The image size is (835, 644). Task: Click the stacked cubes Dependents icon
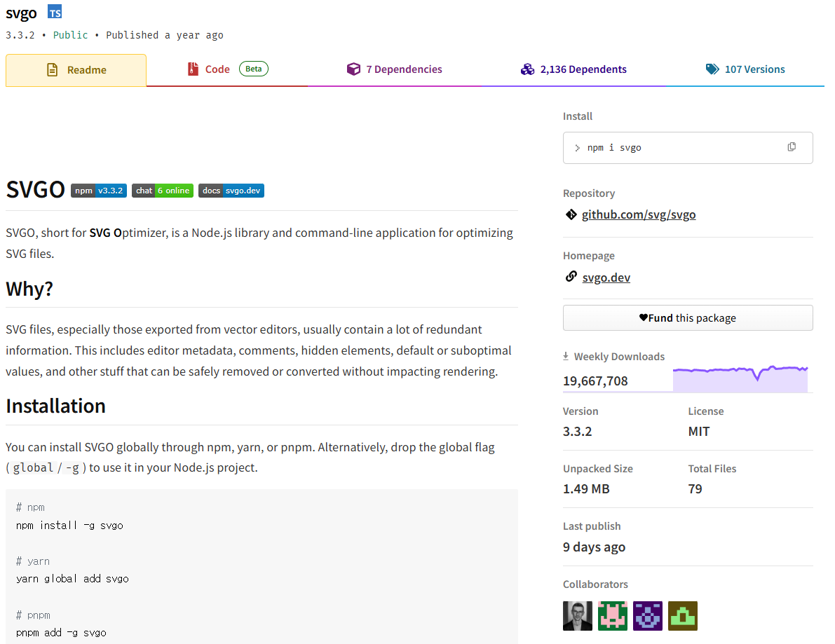click(x=527, y=69)
